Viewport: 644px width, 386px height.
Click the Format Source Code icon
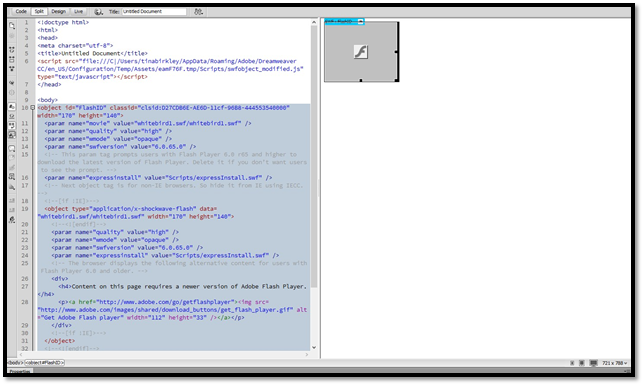[12, 220]
